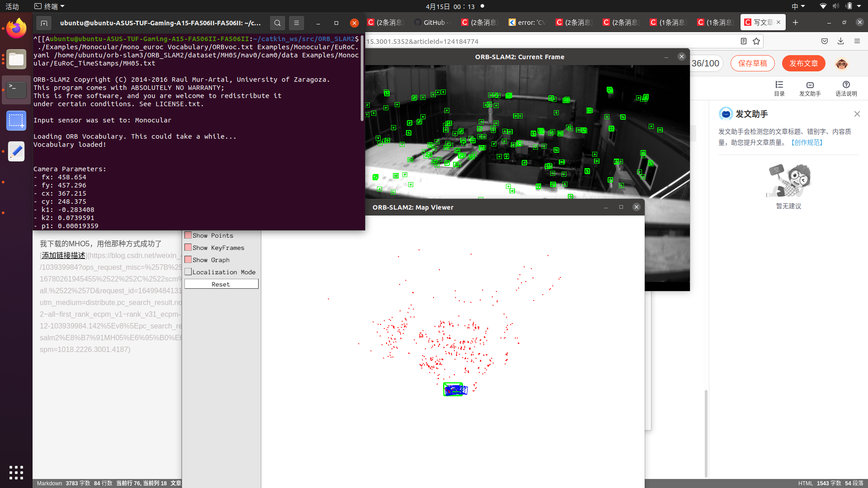This screenshot has height=488, width=868.
Task: Click the Wi-Fi status icon in top bar
Action: [823, 6]
